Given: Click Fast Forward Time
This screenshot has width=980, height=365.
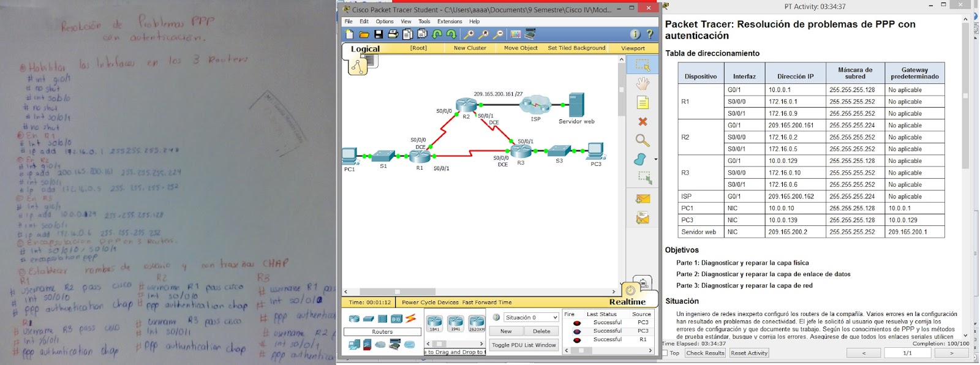Looking at the screenshot, I should (487, 303).
